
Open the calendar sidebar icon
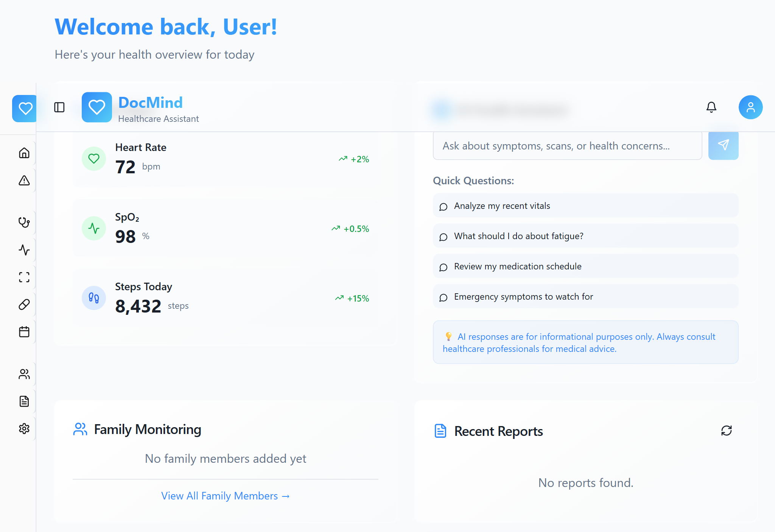click(x=24, y=332)
